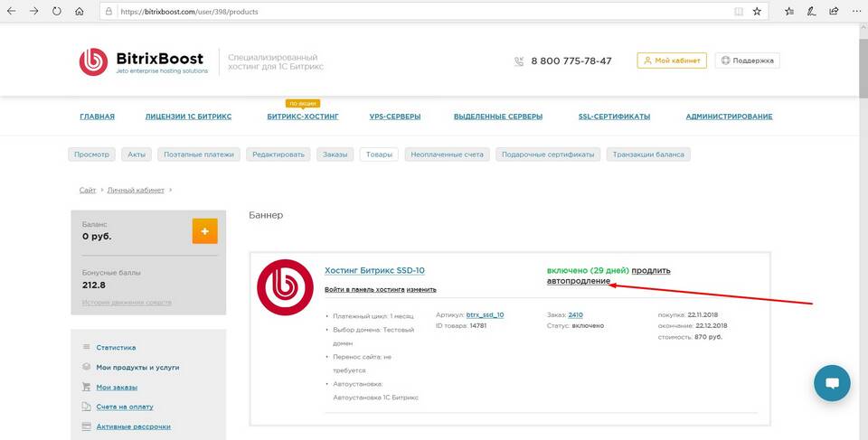Click the Статистика list icon
The image size is (868, 440).
coord(87,347)
